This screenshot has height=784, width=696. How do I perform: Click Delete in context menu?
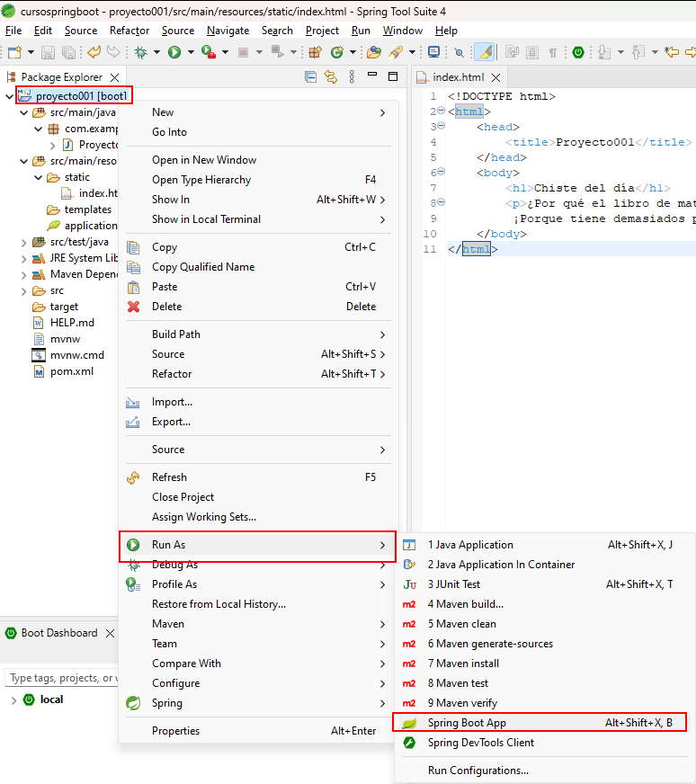click(x=258, y=307)
